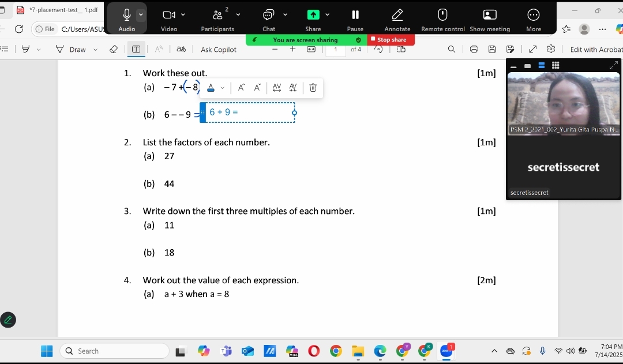This screenshot has width=623, height=364.
Task: Open the browser favorites star icon
Action: point(566,29)
